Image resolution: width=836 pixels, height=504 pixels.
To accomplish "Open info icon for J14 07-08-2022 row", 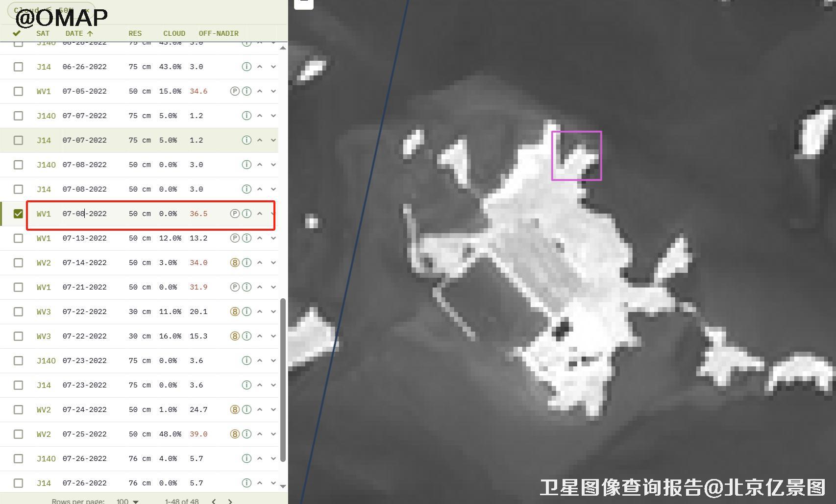I will coord(246,189).
